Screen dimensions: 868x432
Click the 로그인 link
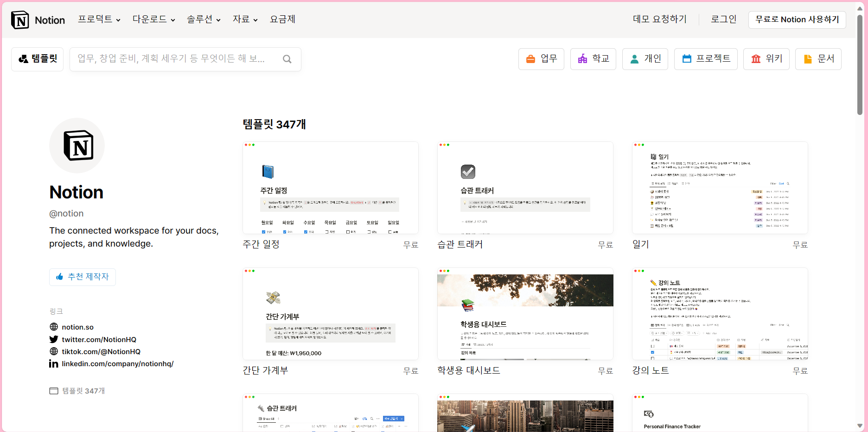(x=723, y=19)
